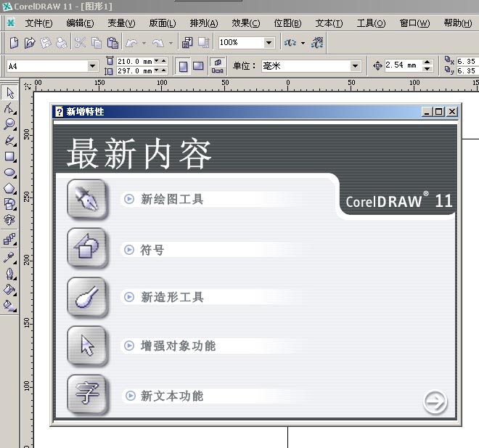Click the ruler origin corner icon
This screenshot has width=479, height=448.
tap(28, 86)
